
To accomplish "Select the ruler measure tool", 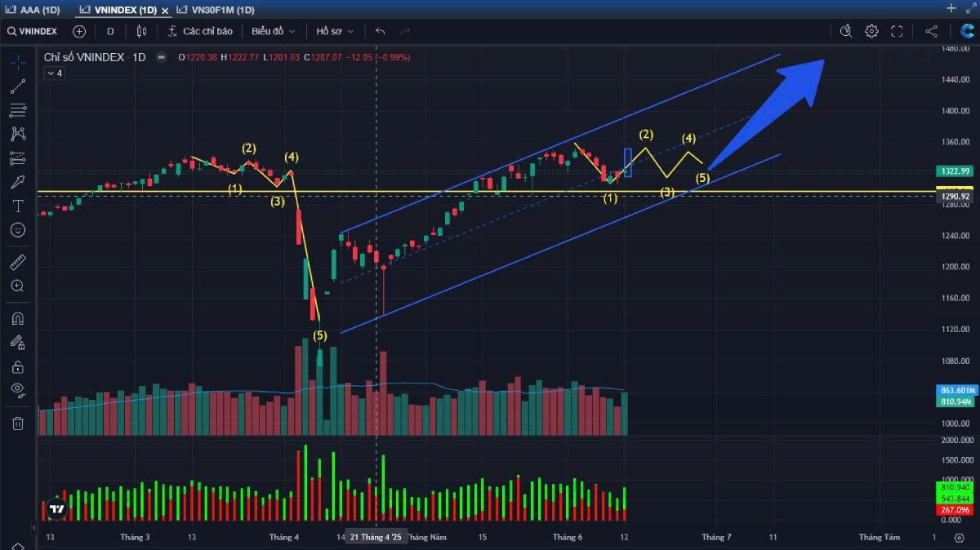I will [x=18, y=262].
